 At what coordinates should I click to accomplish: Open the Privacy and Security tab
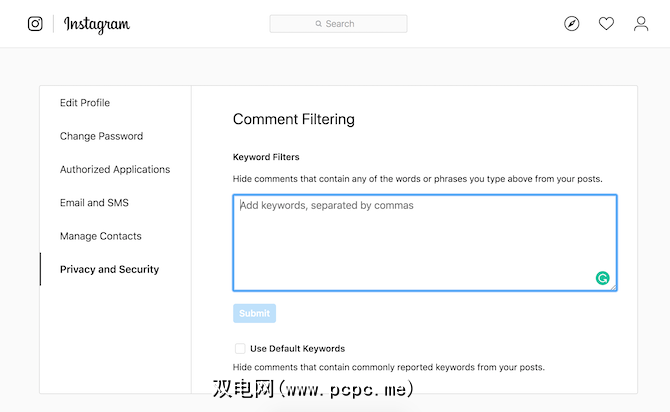(109, 270)
